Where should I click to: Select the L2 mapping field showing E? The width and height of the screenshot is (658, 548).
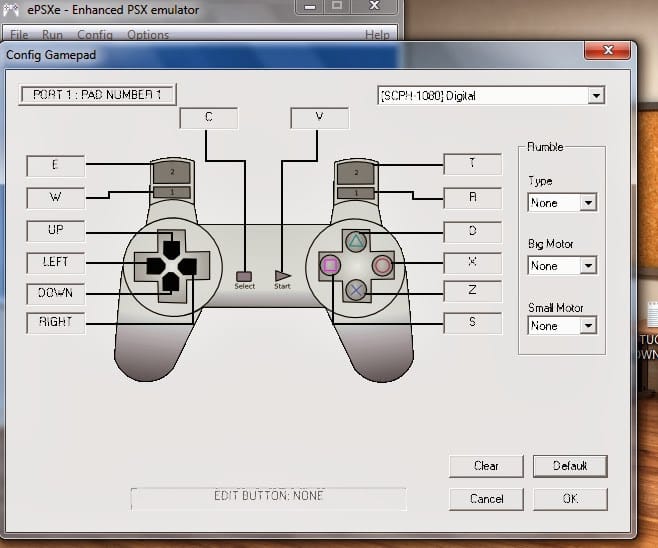tap(55, 165)
